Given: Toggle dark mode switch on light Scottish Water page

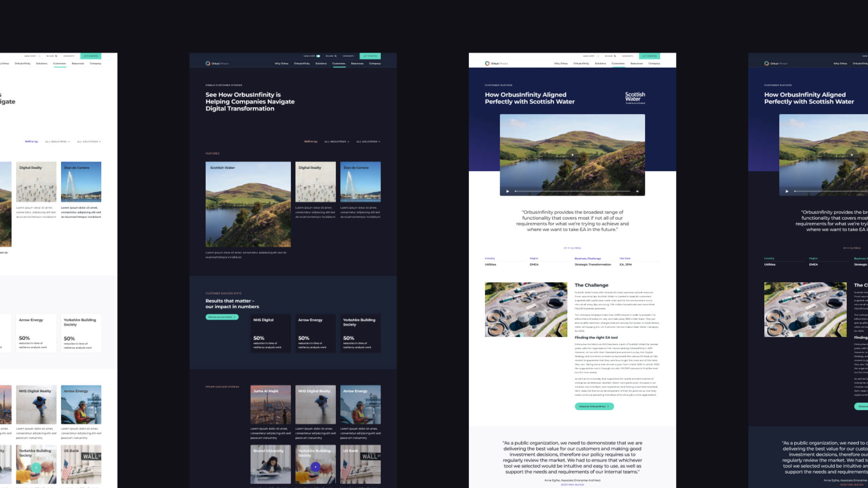Looking at the screenshot, I should pyautogui.click(x=597, y=56).
